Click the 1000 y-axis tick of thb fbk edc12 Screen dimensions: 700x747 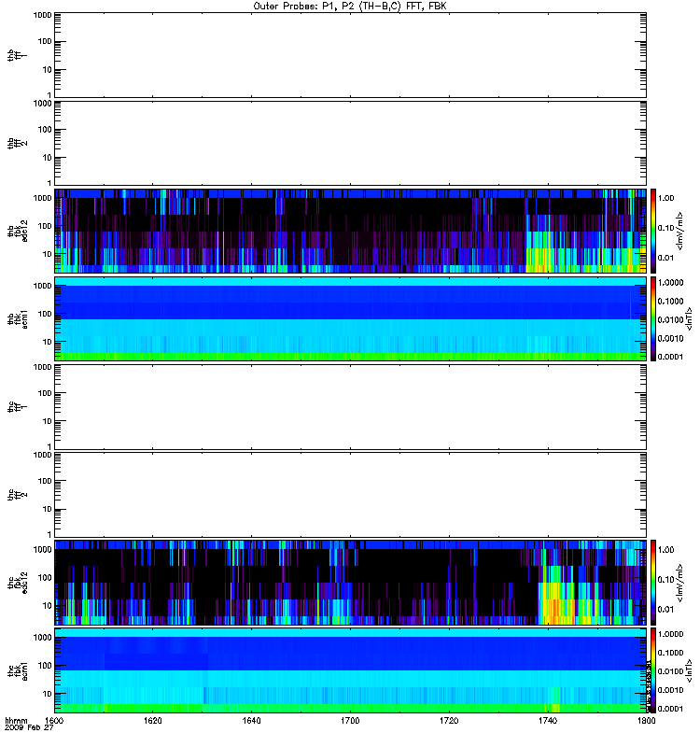pos(42,198)
